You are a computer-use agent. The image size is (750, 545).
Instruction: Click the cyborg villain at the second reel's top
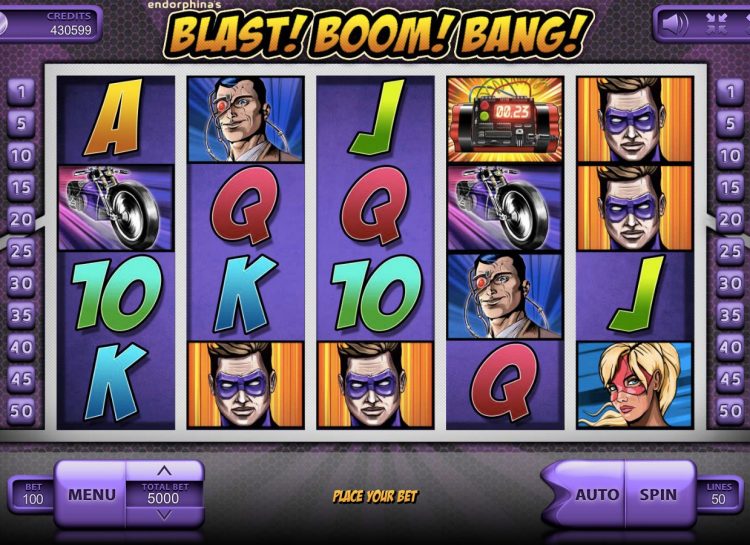click(x=245, y=120)
